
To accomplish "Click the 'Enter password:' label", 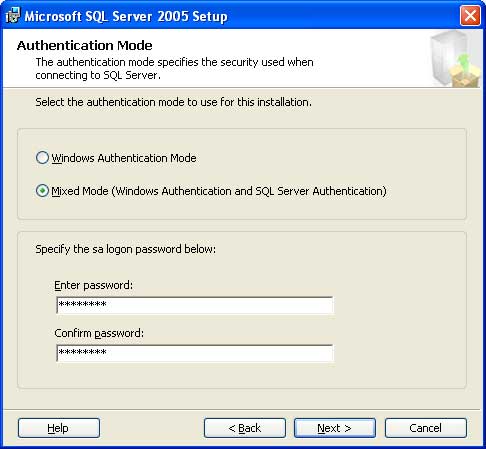I will 94,285.
